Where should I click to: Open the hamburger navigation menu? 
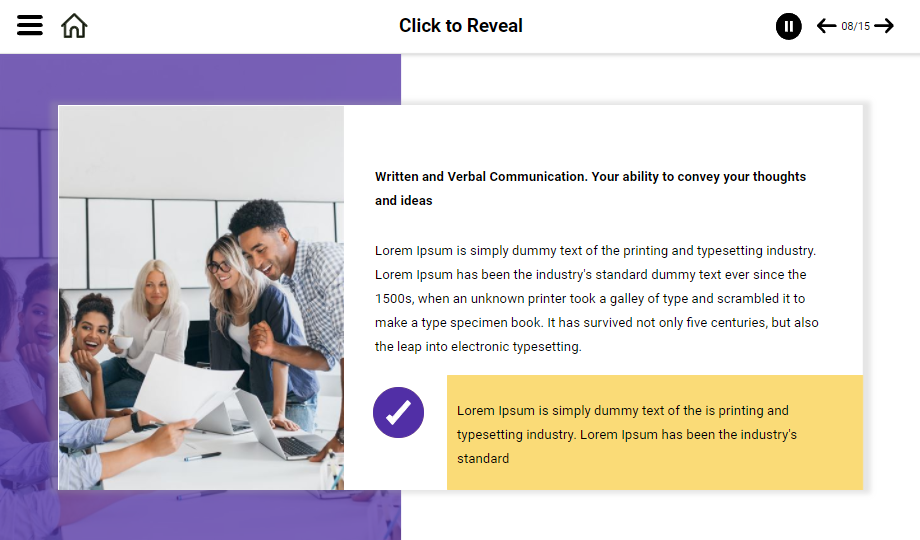(x=30, y=26)
